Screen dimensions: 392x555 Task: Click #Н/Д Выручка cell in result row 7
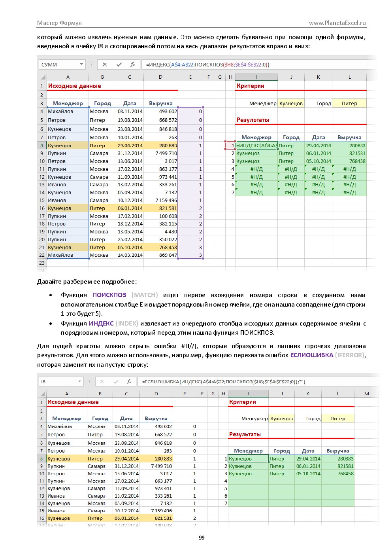pos(349,193)
